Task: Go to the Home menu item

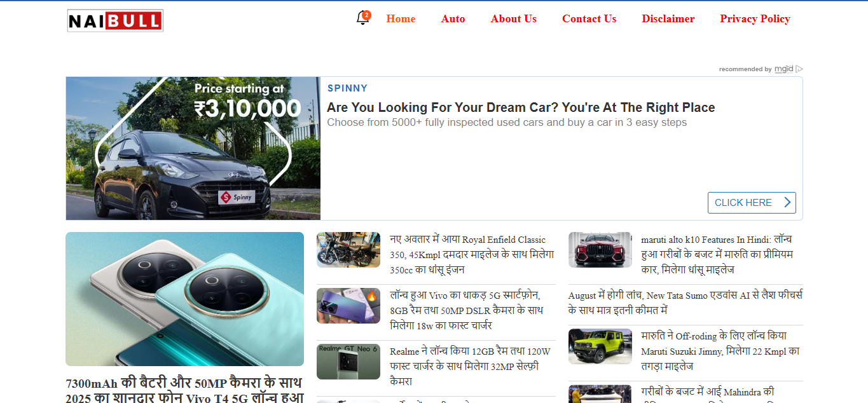Action: [x=401, y=18]
